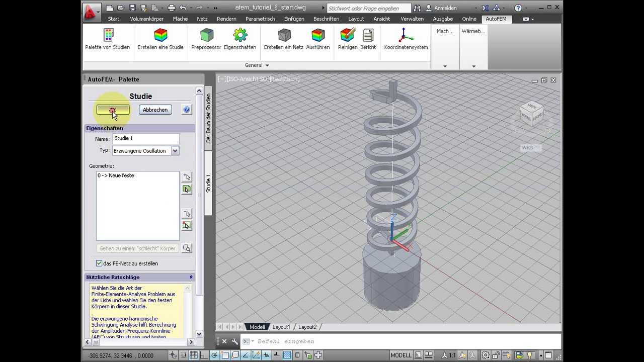This screenshot has width=644, height=362.
Task: Switch to the Rendern ribbon tab
Action: click(x=226, y=19)
